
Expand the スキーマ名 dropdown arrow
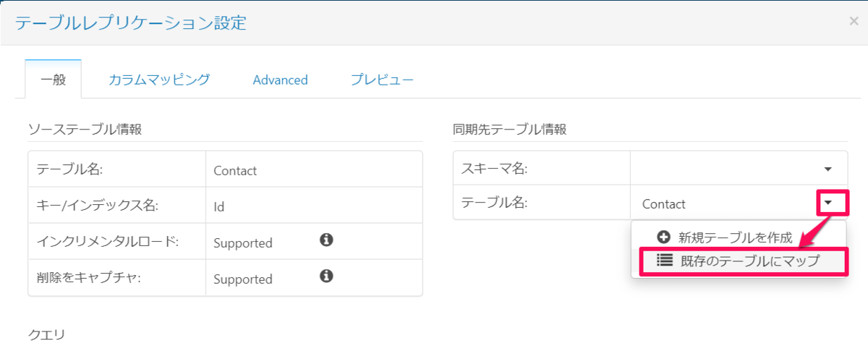click(x=828, y=169)
